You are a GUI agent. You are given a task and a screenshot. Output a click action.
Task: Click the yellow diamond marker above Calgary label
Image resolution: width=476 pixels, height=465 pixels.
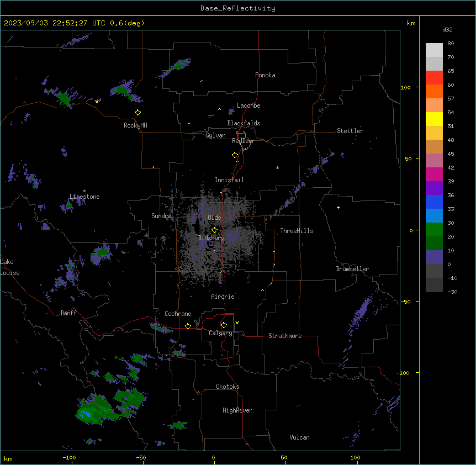224,325
